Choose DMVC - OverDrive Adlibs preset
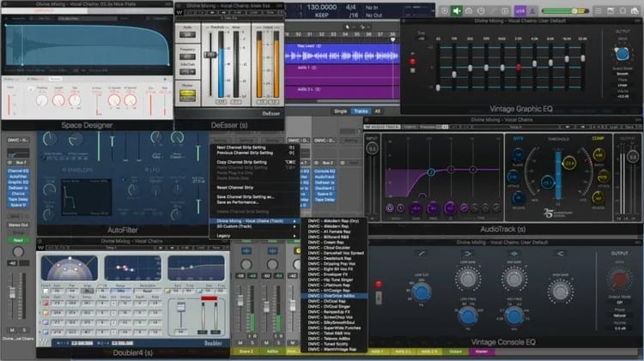The image size is (644, 361). (x=334, y=296)
